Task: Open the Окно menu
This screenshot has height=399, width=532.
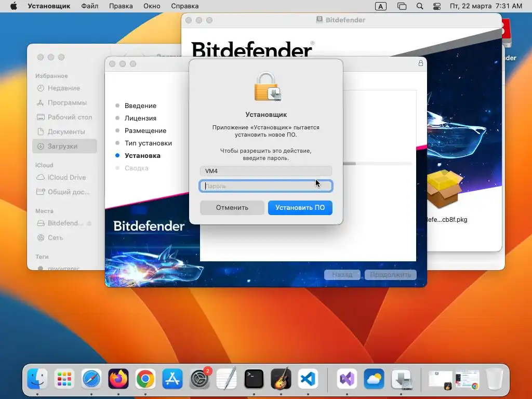Action: click(x=152, y=6)
